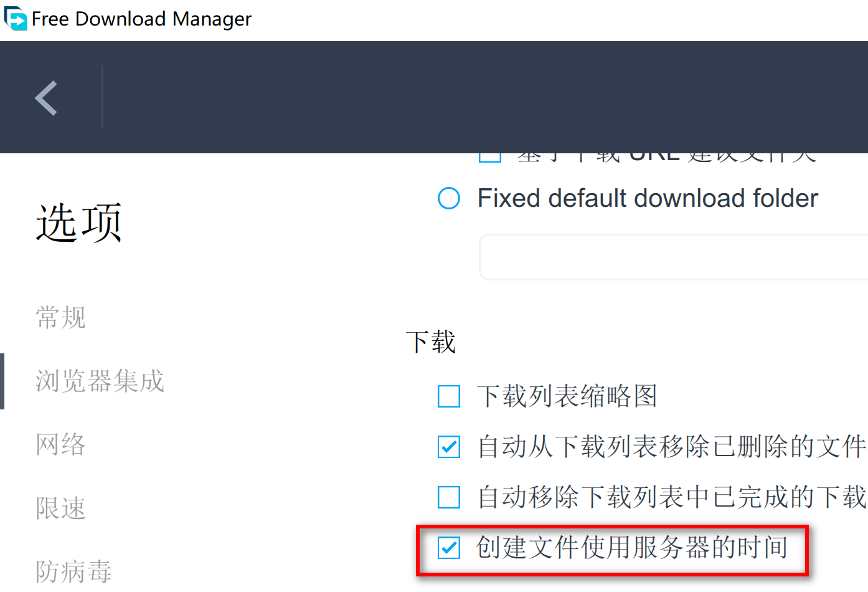Click the Free Download Manager window title text
868x592 pixels.
click(x=141, y=19)
